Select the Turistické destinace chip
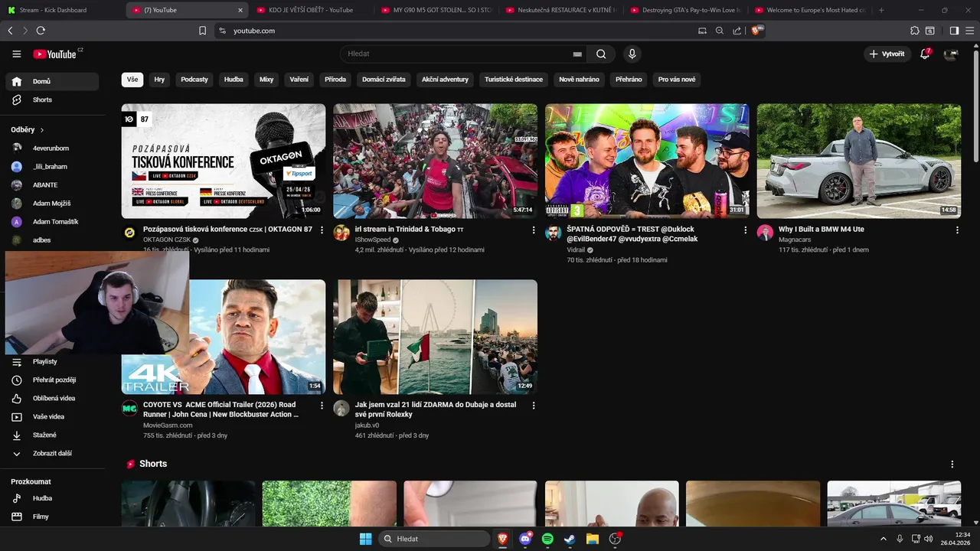Viewport: 980px width, 551px height. tap(514, 80)
